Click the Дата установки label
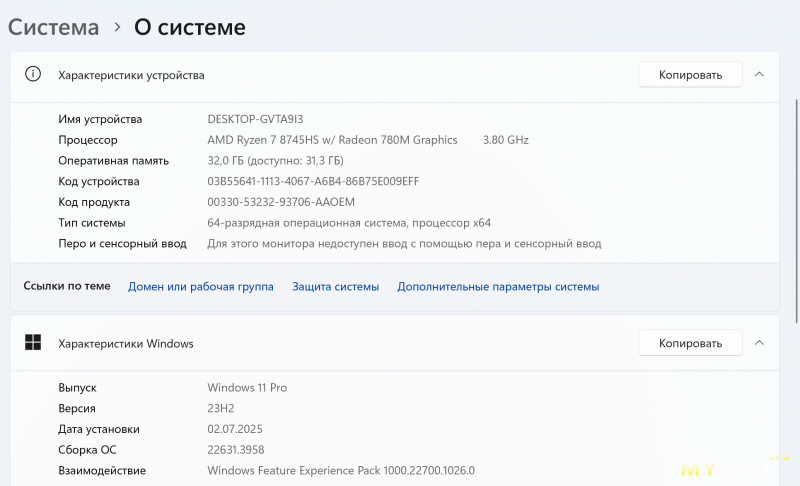This screenshot has height=486, width=800. (99, 429)
